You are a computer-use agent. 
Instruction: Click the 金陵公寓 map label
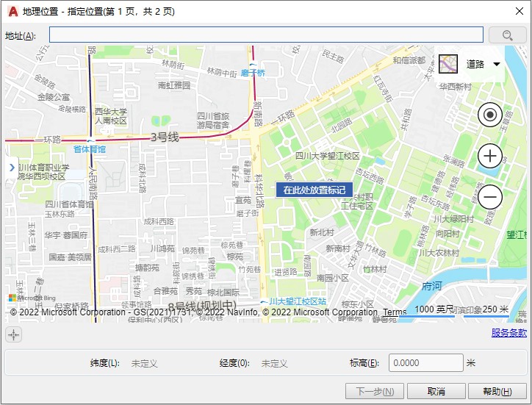[x=53, y=97]
